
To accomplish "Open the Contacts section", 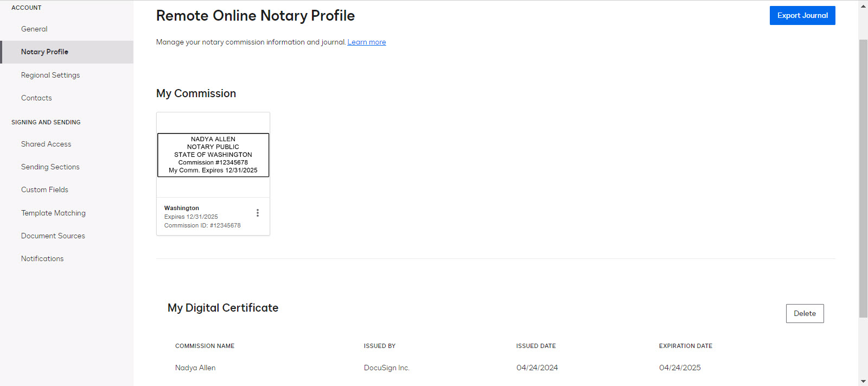I will [x=36, y=98].
